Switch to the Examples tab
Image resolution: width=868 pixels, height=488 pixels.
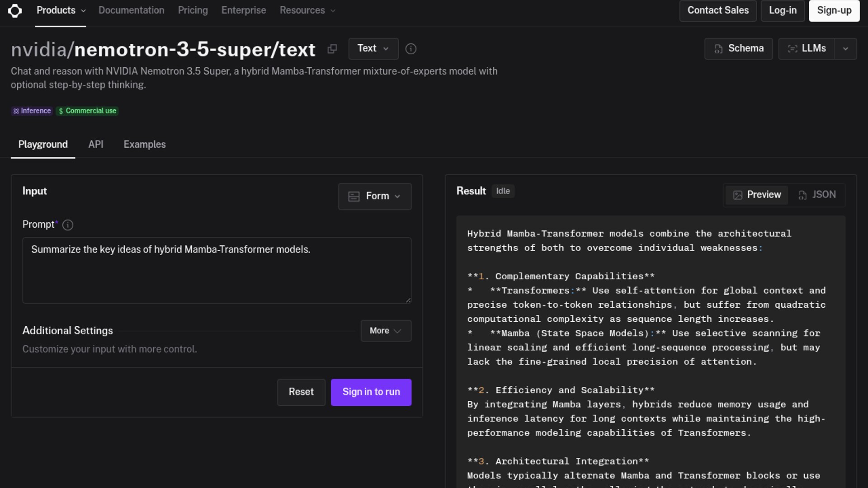145,145
